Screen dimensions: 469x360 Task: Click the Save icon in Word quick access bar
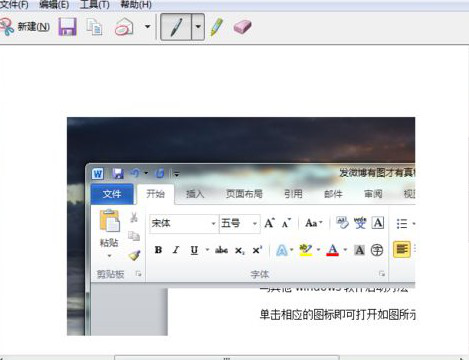[x=118, y=174]
